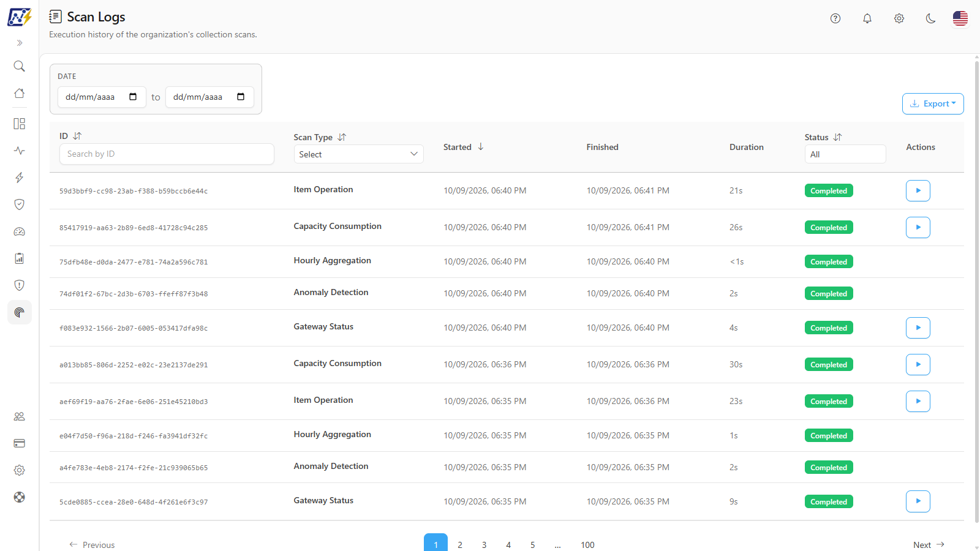Open the users sidebar icon

click(20, 416)
